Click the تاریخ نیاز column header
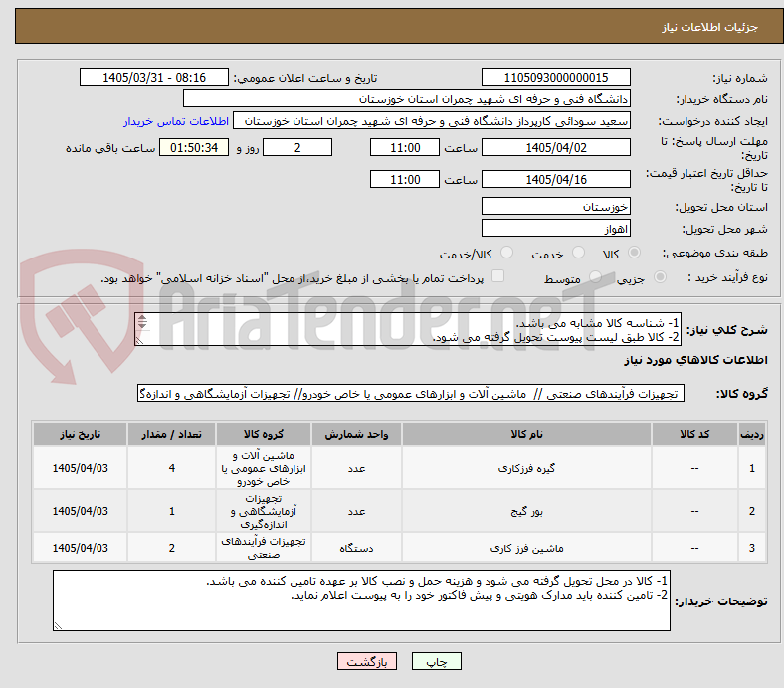Image resolution: width=784 pixels, height=688 pixels. coord(80,434)
